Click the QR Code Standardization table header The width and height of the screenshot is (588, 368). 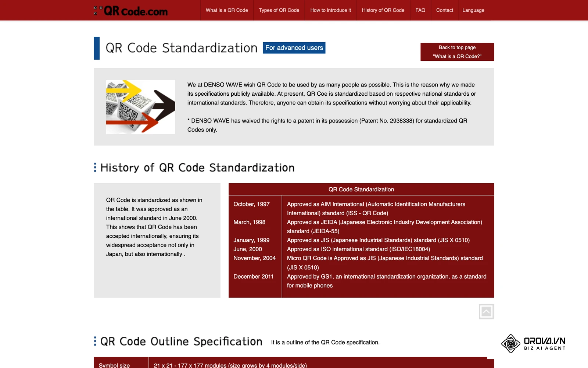(x=361, y=189)
